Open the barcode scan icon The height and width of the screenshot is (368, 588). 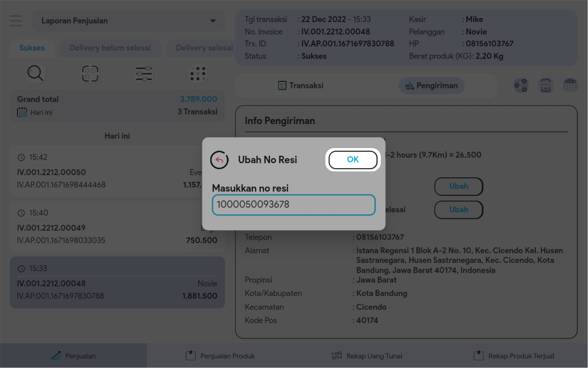(x=90, y=74)
